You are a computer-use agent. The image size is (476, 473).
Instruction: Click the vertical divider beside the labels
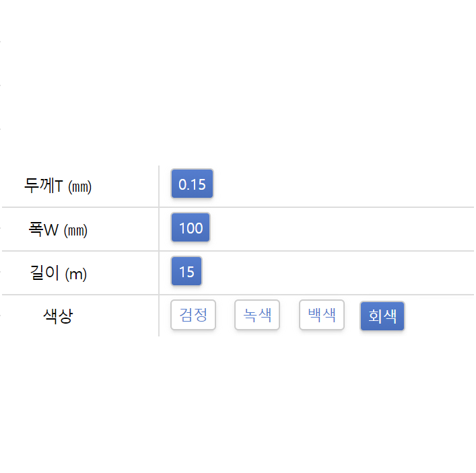coord(159,250)
